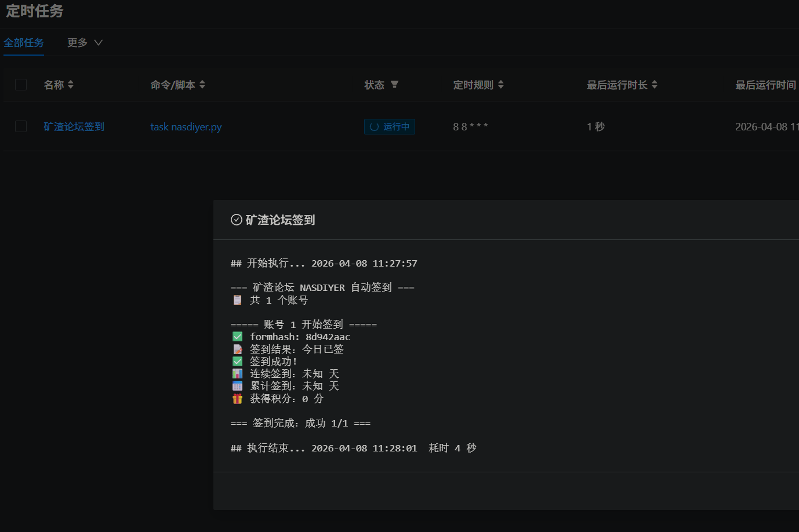Click the spinner icon in 运行中 tag
The width and height of the screenshot is (799, 532).
[x=374, y=127]
